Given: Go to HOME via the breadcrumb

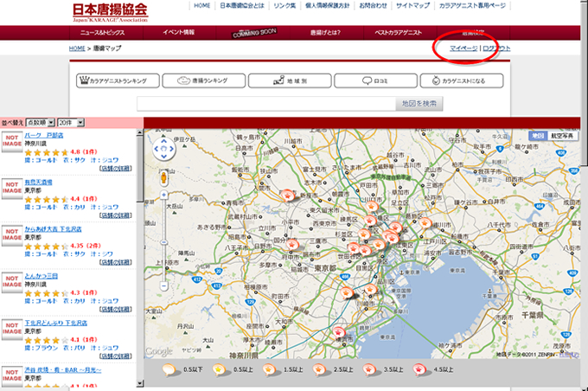Looking at the screenshot, I should 77,48.
